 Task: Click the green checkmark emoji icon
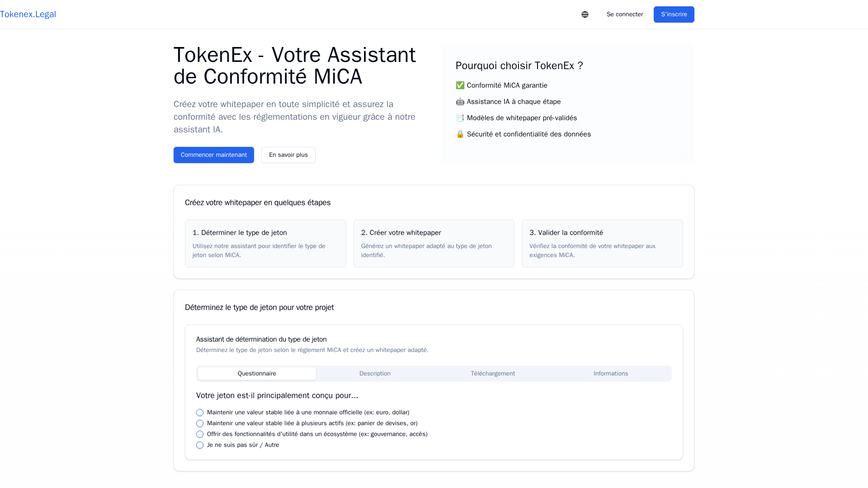click(x=460, y=85)
